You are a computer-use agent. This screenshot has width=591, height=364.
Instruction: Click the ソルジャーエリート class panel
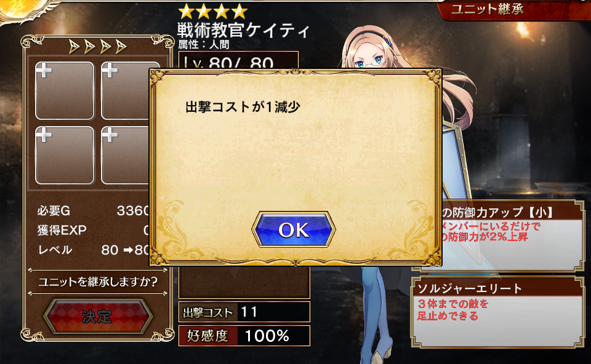coord(497,312)
